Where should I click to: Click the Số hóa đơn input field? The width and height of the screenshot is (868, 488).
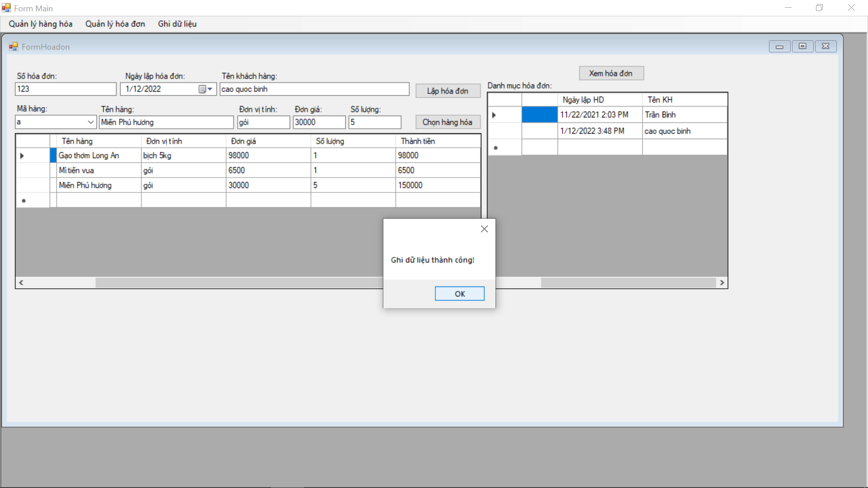tap(66, 89)
